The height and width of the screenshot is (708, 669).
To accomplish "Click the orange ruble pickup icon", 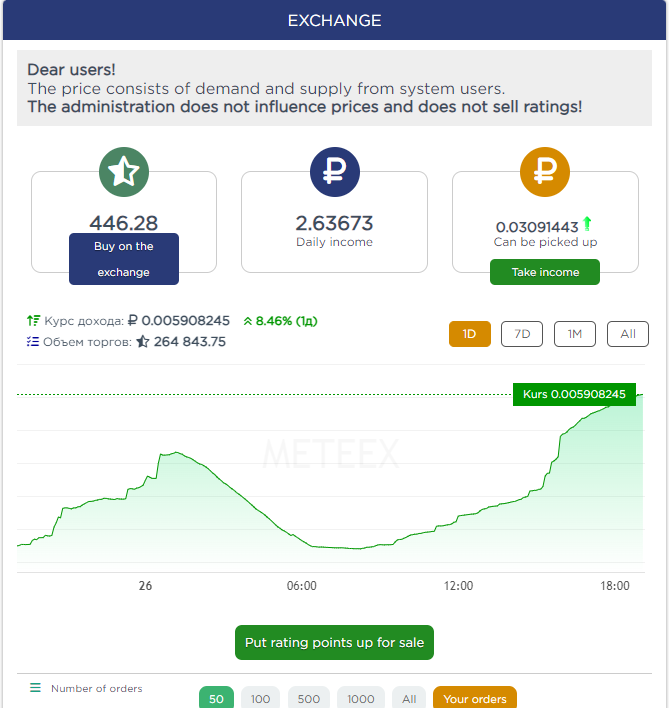I will (x=545, y=172).
